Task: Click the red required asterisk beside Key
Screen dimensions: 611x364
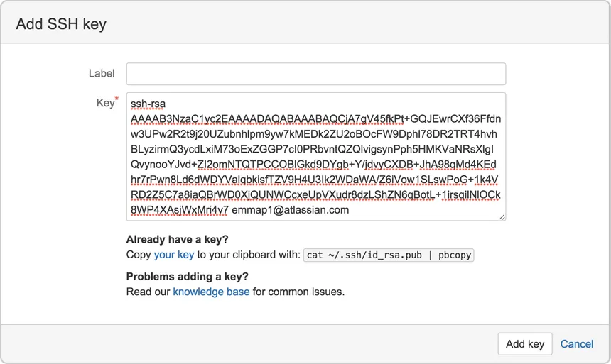Action: pyautogui.click(x=117, y=101)
